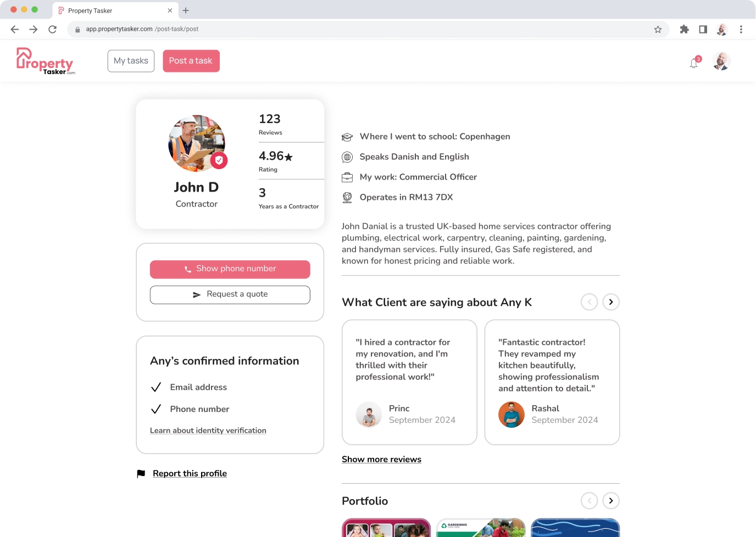Image resolution: width=756 pixels, height=537 pixels.
Task: Click the verified shield badge on John's photo
Action: tap(219, 160)
